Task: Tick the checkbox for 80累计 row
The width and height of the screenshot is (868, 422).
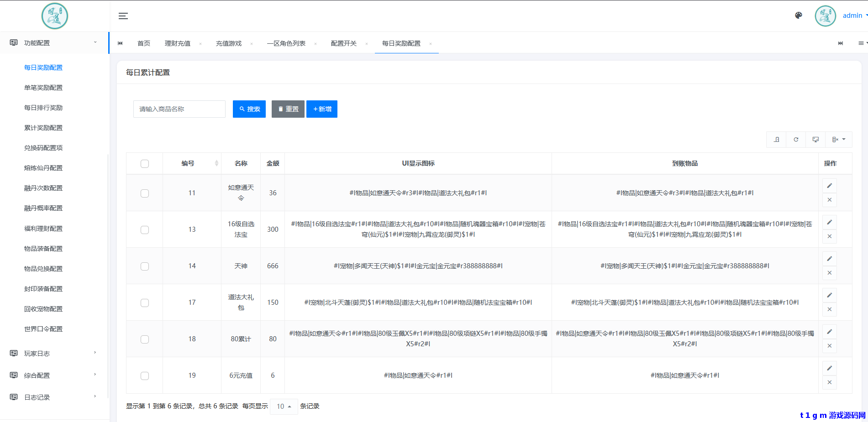Action: 145,339
